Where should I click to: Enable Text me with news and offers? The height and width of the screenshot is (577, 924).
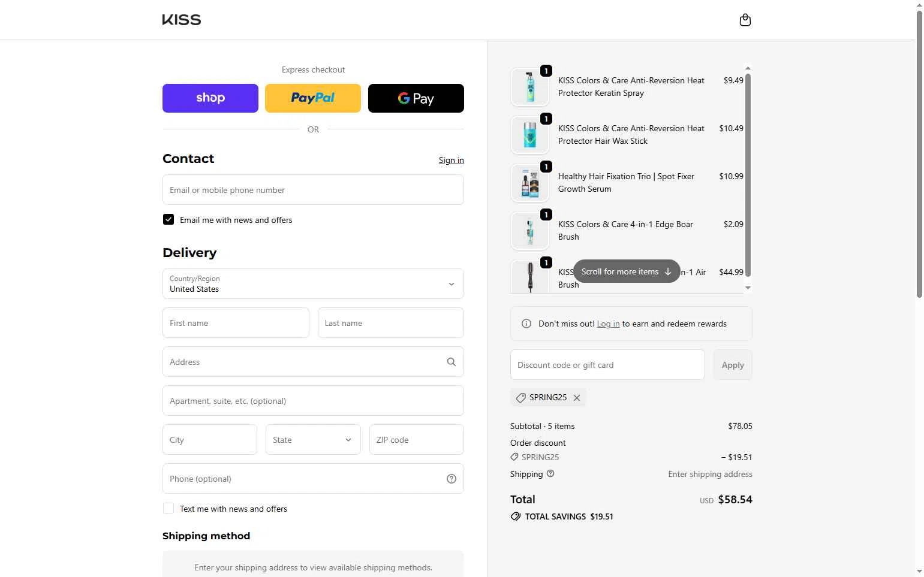click(x=168, y=509)
